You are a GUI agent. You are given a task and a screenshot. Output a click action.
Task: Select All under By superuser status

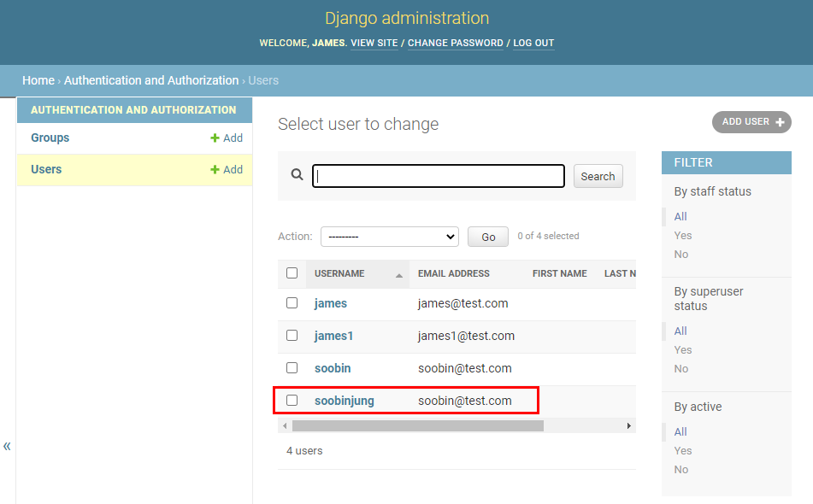[x=680, y=331]
